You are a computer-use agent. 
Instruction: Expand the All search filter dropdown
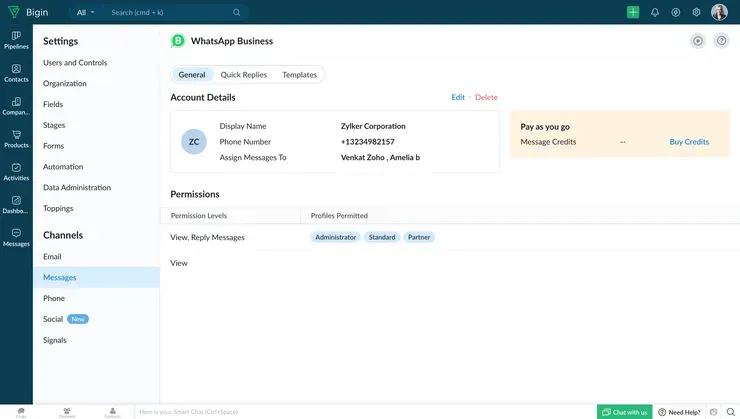click(x=86, y=12)
